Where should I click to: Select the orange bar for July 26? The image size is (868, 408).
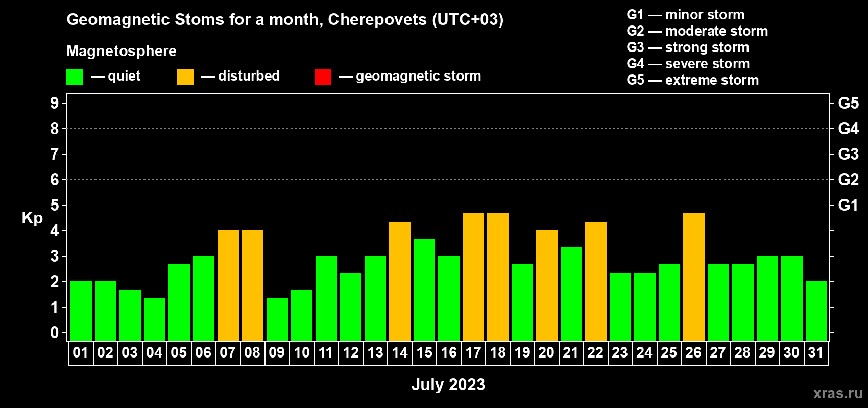click(x=694, y=277)
